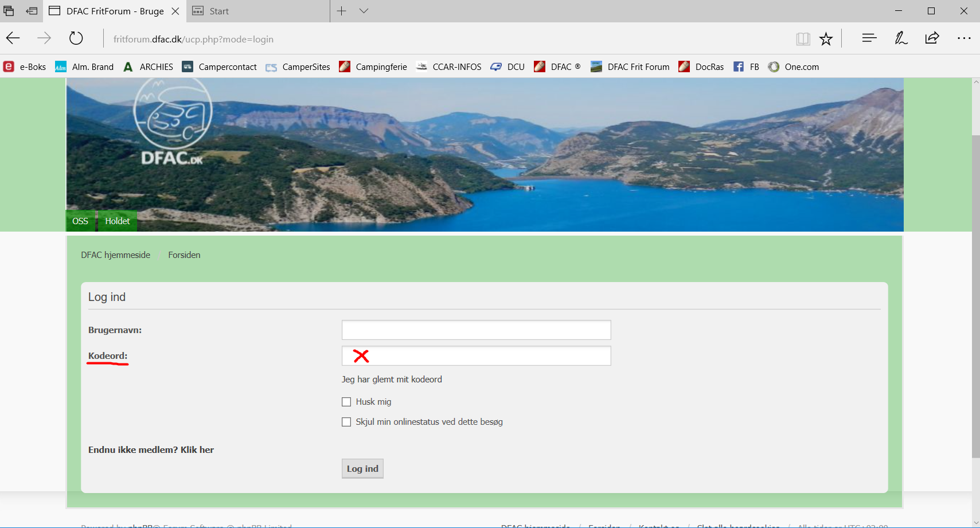Screen dimensions: 980x528
Task: Share this page icon
Action: [x=932, y=38]
